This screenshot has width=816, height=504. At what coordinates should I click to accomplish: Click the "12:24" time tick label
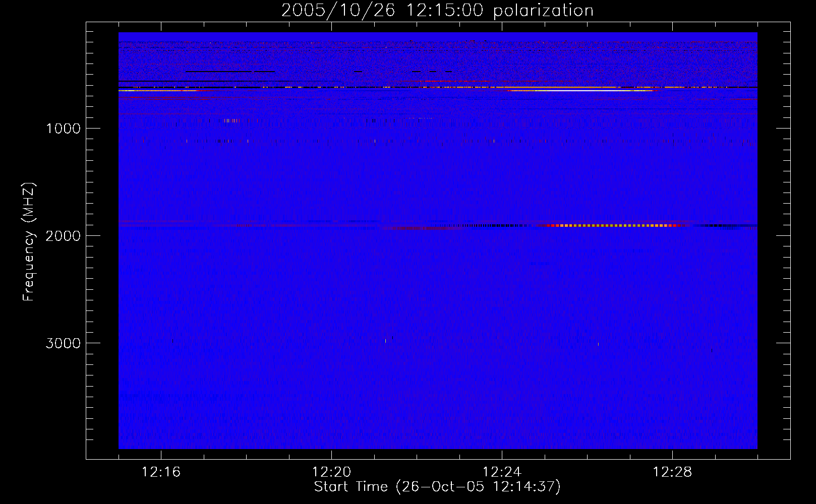(x=502, y=472)
